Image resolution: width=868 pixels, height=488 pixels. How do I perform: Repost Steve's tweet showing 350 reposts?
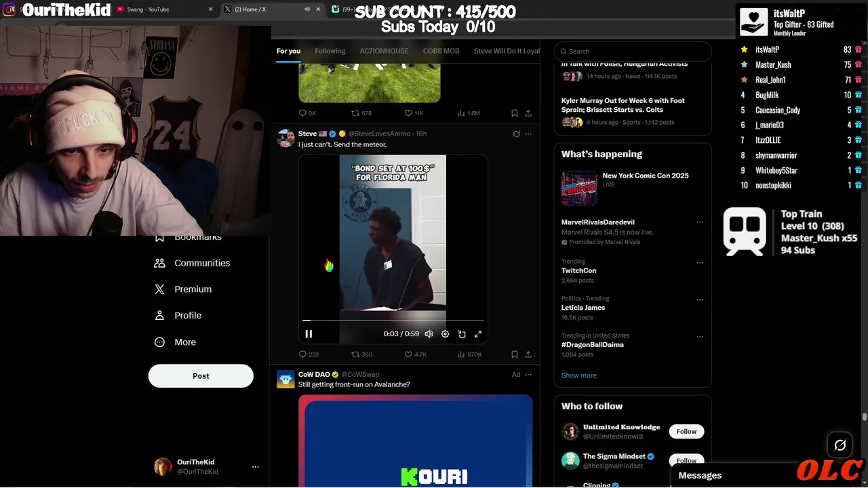361,354
